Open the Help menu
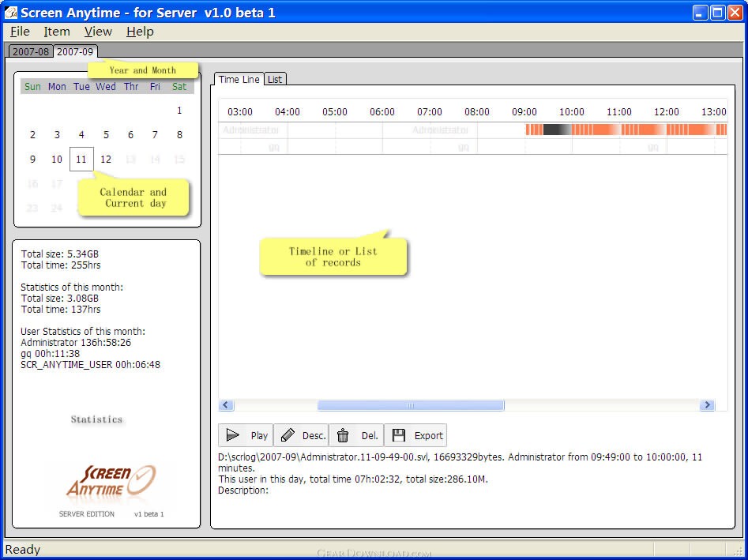 coord(140,32)
